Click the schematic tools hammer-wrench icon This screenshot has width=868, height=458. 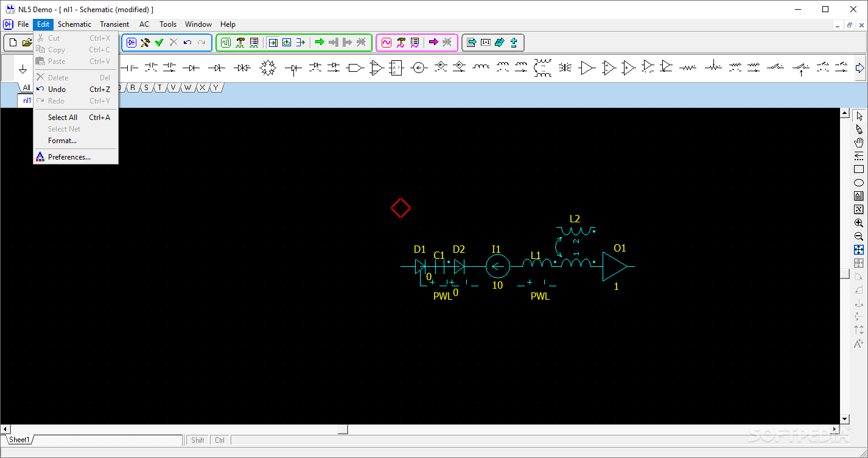145,43
